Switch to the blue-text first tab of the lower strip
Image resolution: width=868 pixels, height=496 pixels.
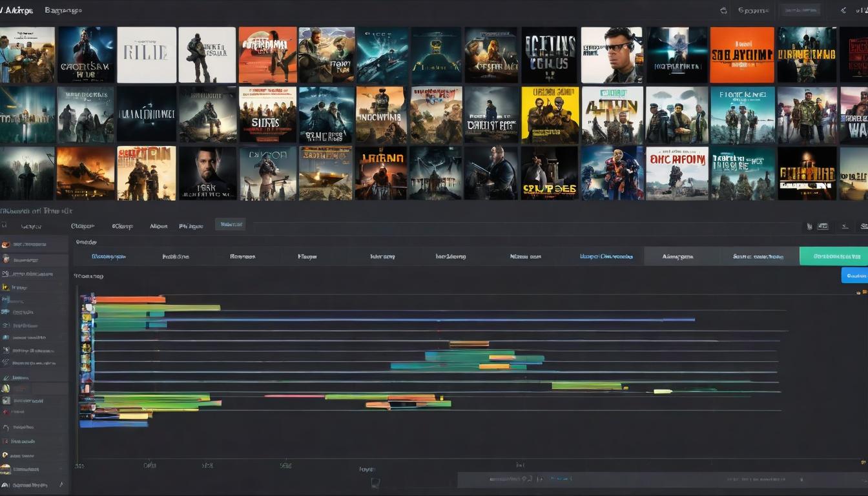pyautogui.click(x=108, y=256)
